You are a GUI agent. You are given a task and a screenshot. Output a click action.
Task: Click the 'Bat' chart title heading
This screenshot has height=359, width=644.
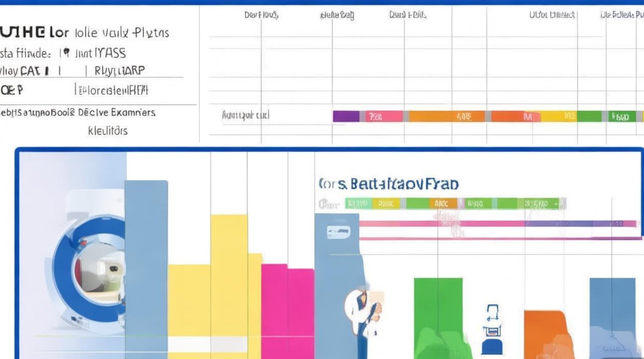tap(388, 184)
